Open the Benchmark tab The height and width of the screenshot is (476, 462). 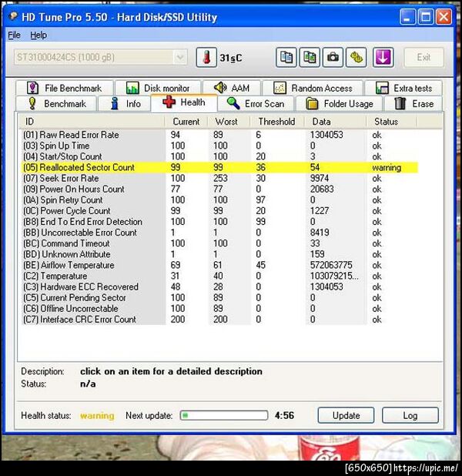click(x=56, y=104)
